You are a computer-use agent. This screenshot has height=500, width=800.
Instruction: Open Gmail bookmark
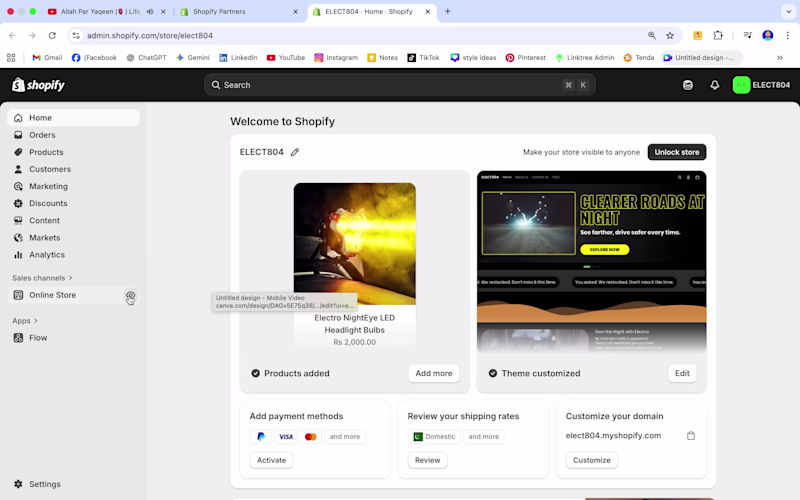point(47,58)
